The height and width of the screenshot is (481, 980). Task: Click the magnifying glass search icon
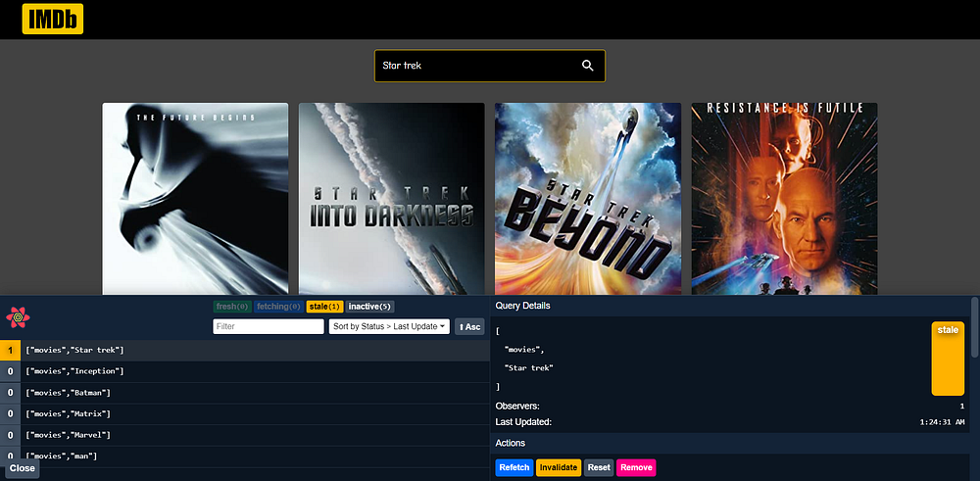coord(587,66)
